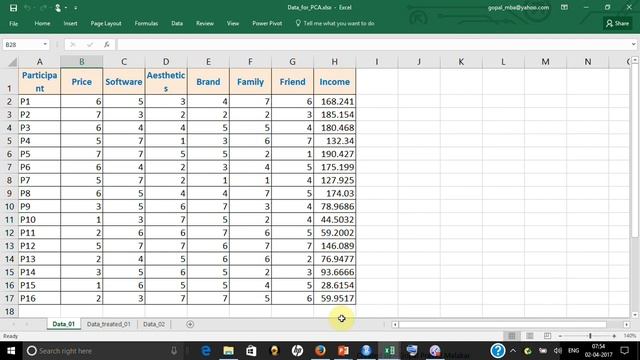Image resolution: width=640 pixels, height=360 pixels.
Task: Click the Name Box showing B28
Action: (22, 44)
